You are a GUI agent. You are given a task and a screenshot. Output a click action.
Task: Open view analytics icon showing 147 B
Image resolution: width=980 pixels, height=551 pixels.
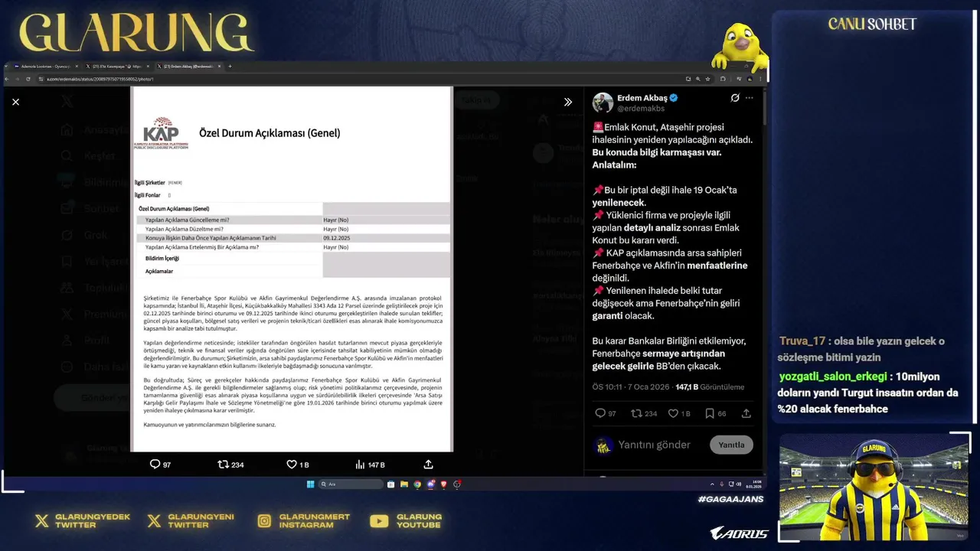360,465
